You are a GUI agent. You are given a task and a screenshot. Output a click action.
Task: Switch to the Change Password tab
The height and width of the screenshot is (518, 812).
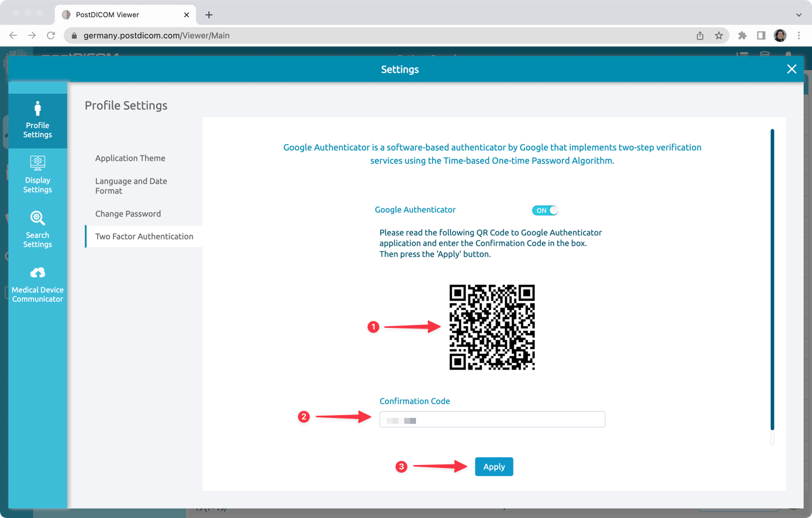(128, 213)
